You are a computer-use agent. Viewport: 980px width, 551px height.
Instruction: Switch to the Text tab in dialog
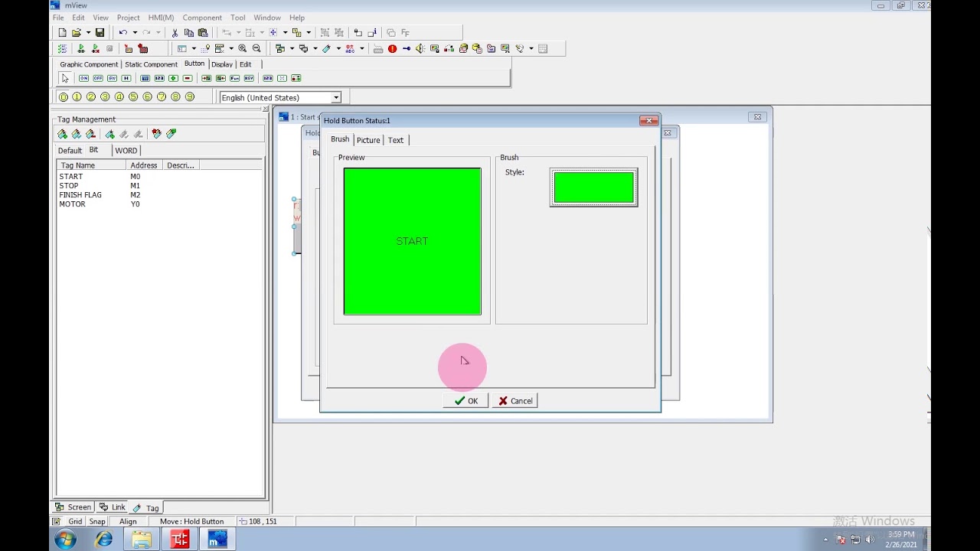(x=395, y=140)
